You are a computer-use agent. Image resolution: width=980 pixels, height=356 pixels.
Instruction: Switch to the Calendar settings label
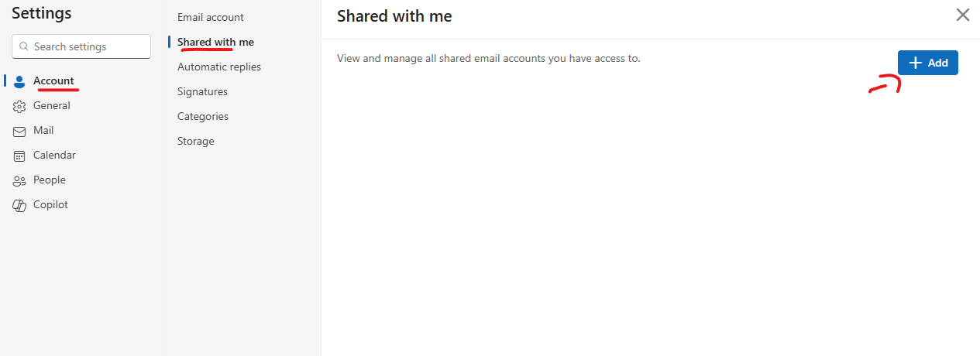(x=54, y=156)
